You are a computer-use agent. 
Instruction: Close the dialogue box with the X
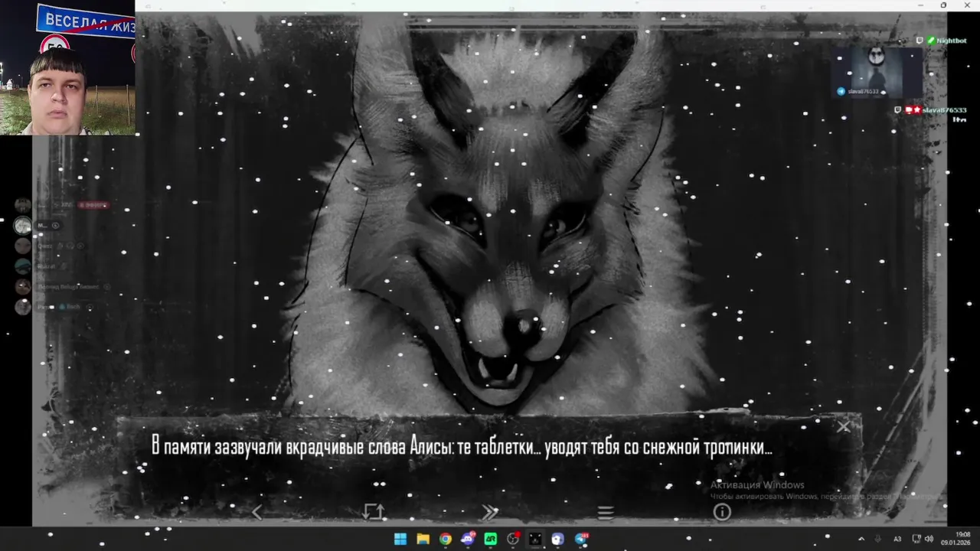[x=843, y=427]
